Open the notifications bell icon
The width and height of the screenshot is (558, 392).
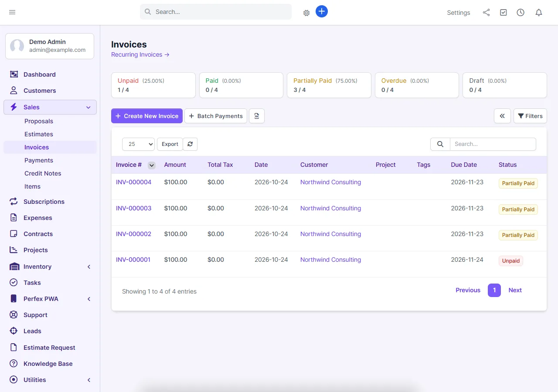click(x=539, y=13)
